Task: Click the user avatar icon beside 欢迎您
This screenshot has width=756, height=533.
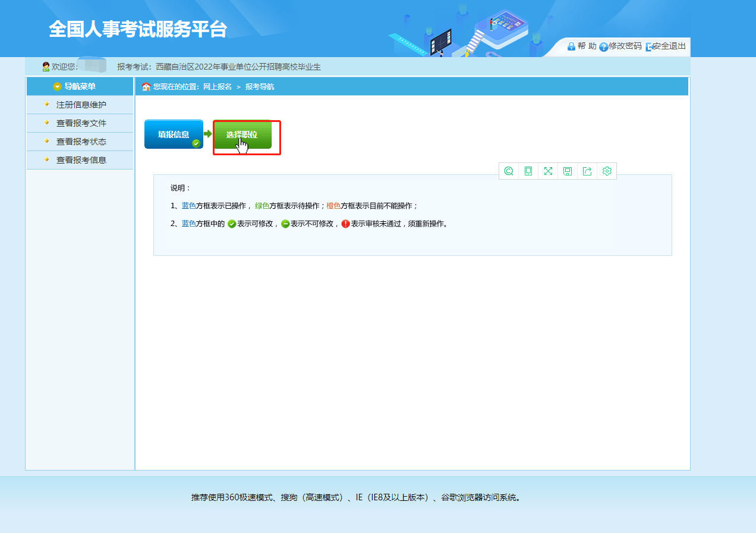Action: pos(46,67)
